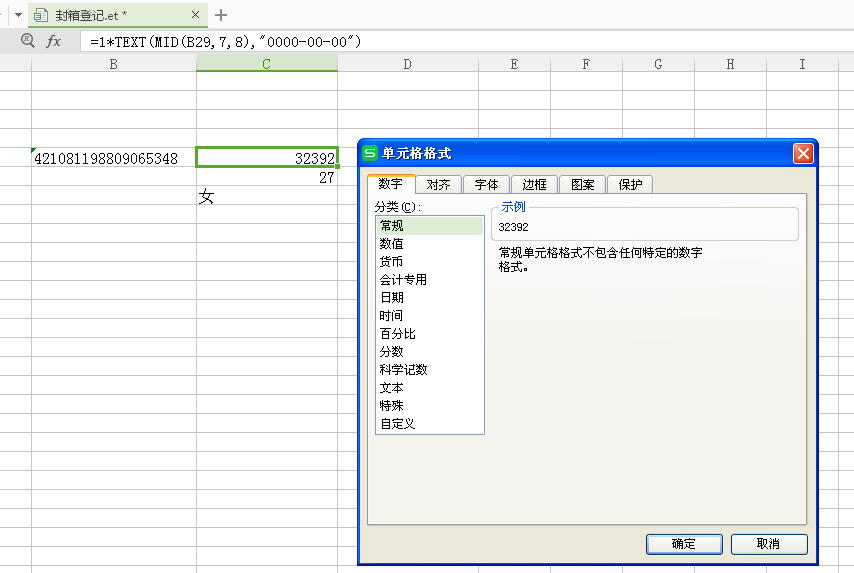Select column H header
Image resolution: width=854 pixels, height=573 pixels.
tap(730, 64)
